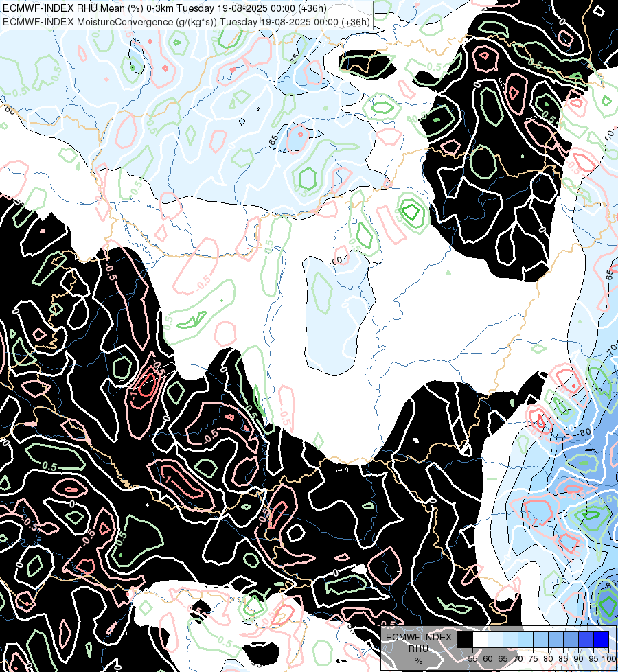Screen dimensions: 618x672
Task: Click the 80 humidity contour label on the map
Action: pyautogui.click(x=585, y=432)
